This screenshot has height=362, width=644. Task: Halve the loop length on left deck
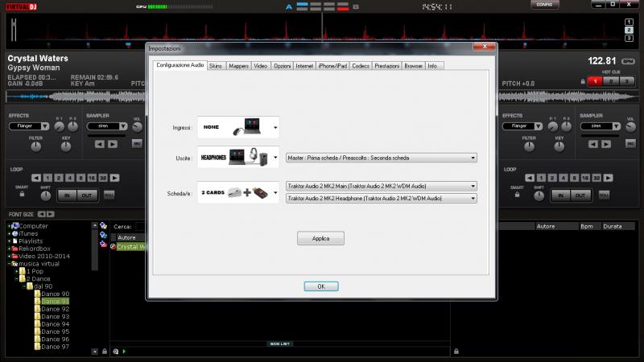(x=36, y=178)
